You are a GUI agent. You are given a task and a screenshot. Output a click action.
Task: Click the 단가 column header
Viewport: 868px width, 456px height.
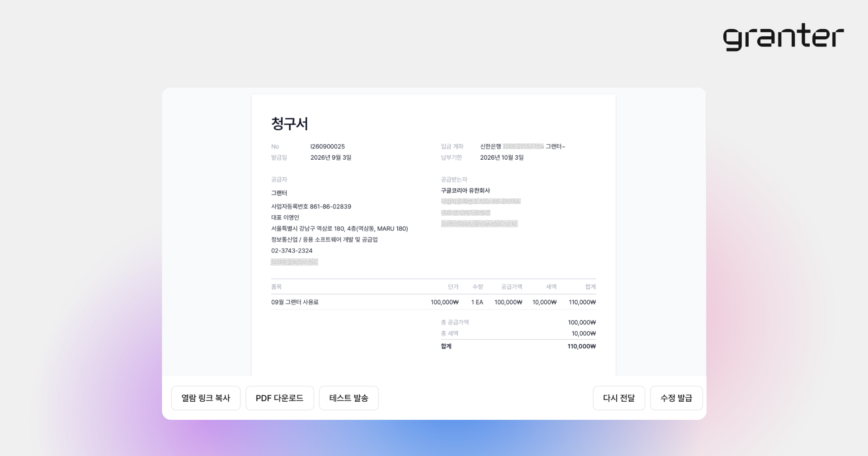453,287
